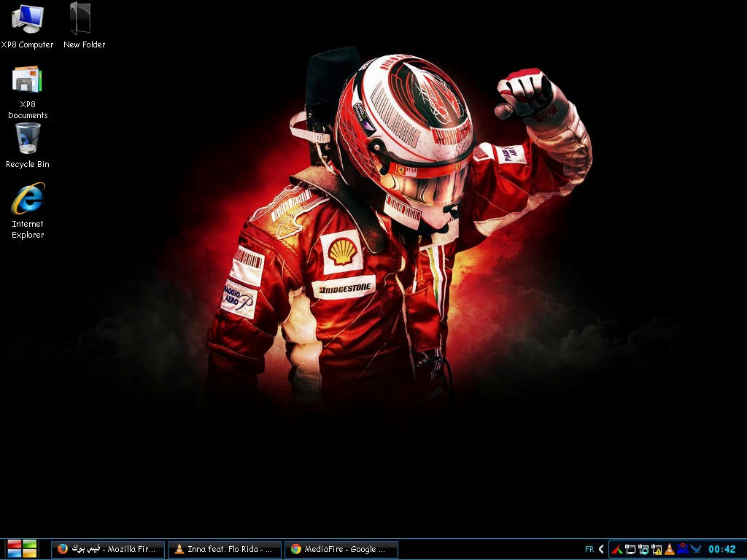This screenshot has width=747, height=560.
Task: Click the 00:42 system clock
Action: (x=721, y=549)
